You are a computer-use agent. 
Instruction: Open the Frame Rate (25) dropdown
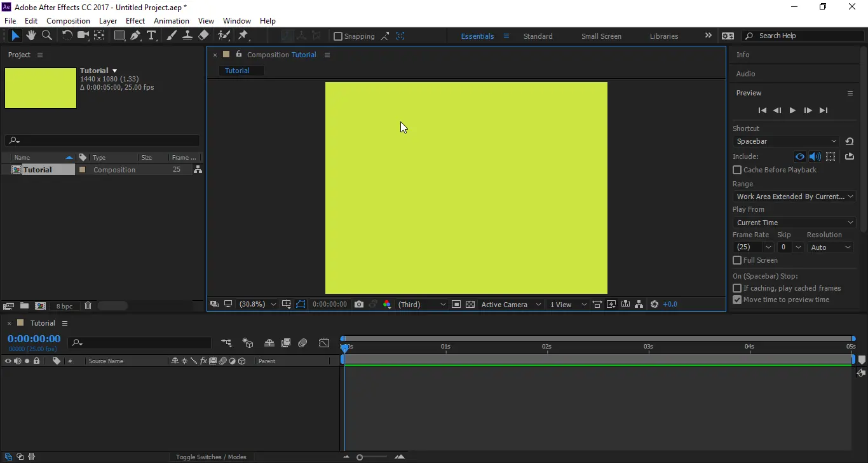tap(753, 247)
